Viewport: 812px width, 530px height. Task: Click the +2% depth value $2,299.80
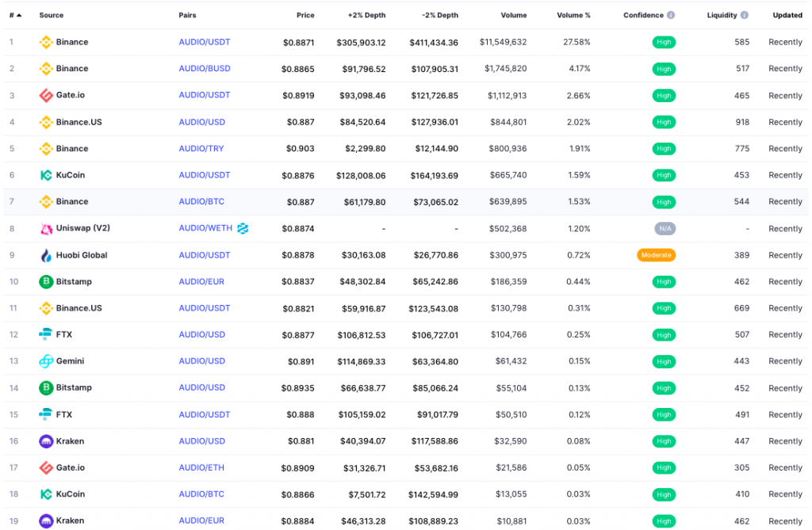click(x=366, y=149)
